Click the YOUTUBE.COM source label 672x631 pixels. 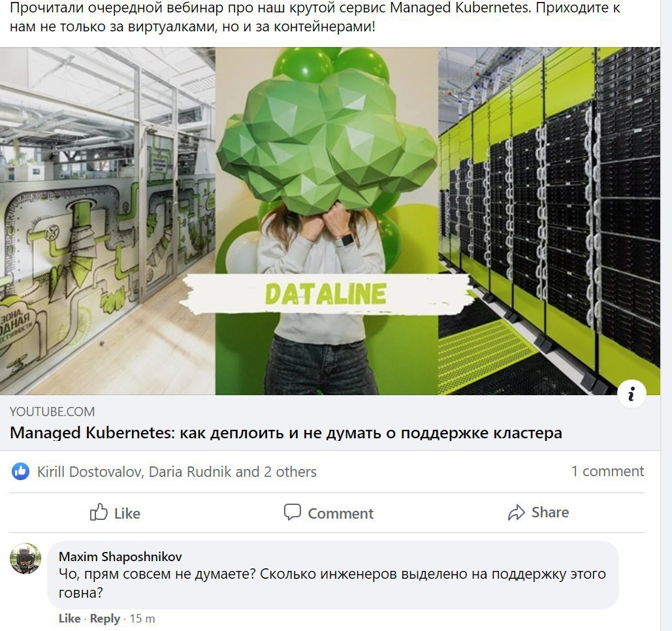click(x=52, y=412)
